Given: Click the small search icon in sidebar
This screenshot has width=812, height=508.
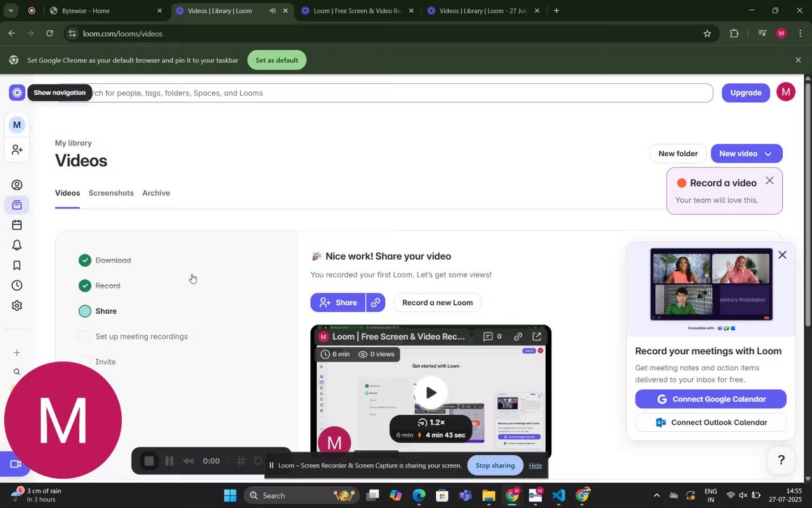Looking at the screenshot, I should pos(17,372).
